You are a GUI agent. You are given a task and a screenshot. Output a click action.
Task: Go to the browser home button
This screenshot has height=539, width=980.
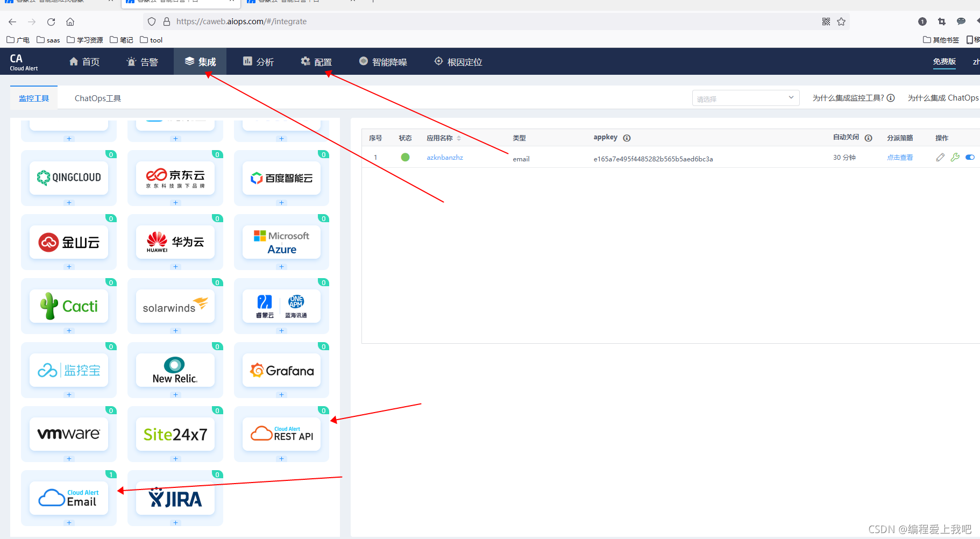click(70, 22)
